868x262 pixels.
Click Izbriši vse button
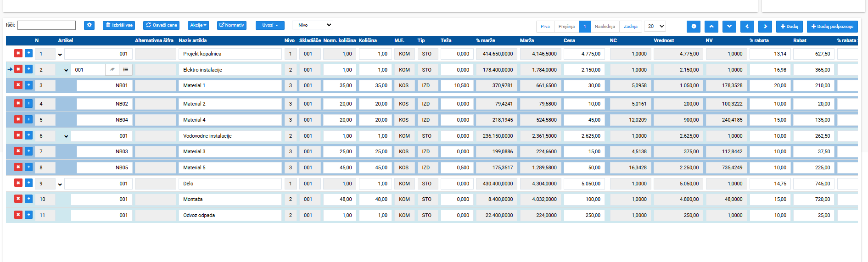(119, 25)
